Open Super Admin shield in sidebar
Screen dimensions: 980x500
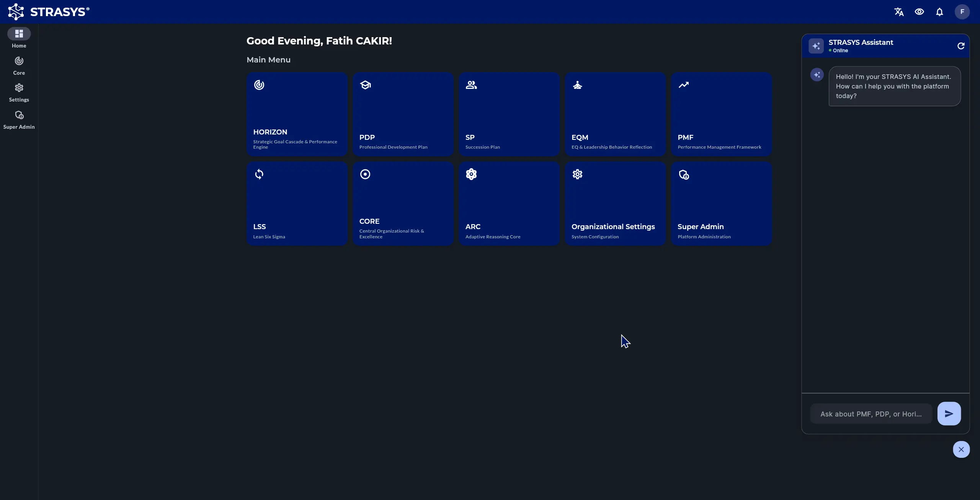point(19,120)
